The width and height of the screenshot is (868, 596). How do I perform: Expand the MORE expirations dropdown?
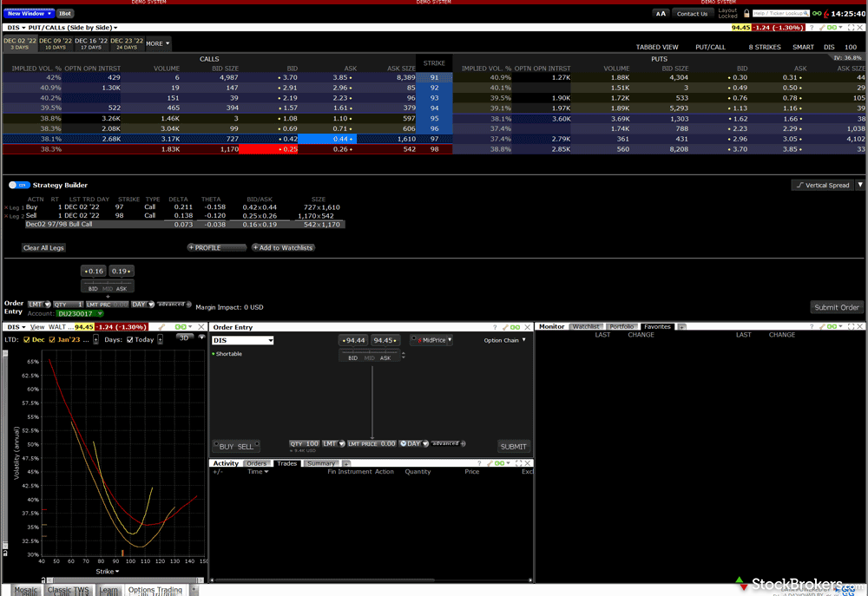(x=157, y=43)
